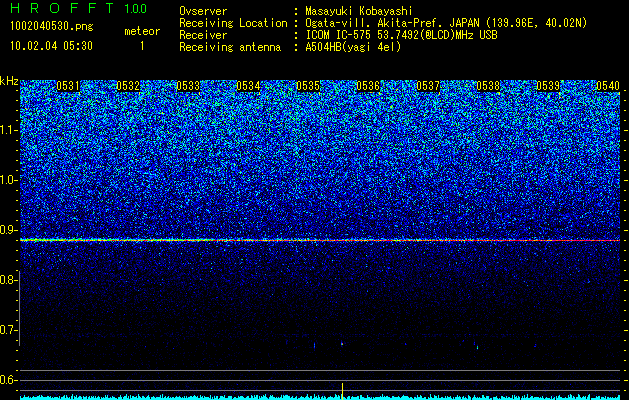The width and height of the screenshot is (629, 400).
Task: Click the 0539 time marker
Action: tap(548, 86)
